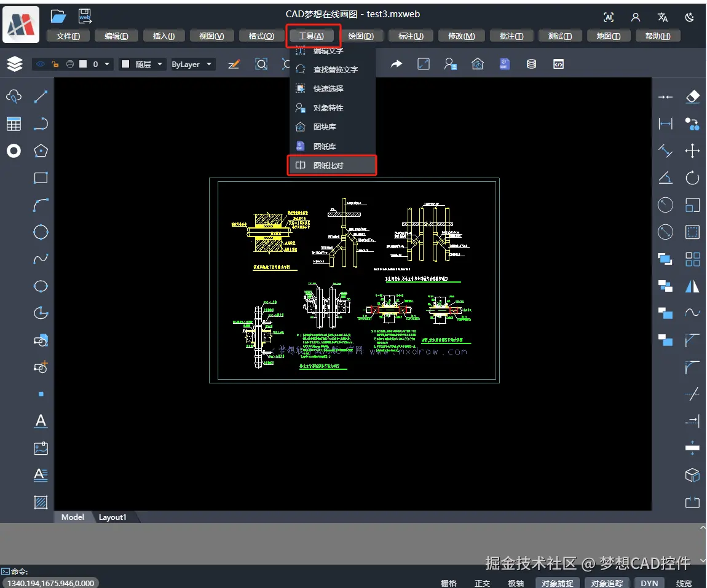This screenshot has width=707, height=588.
Task: Toggle dark mode moon icon
Action: [689, 17]
